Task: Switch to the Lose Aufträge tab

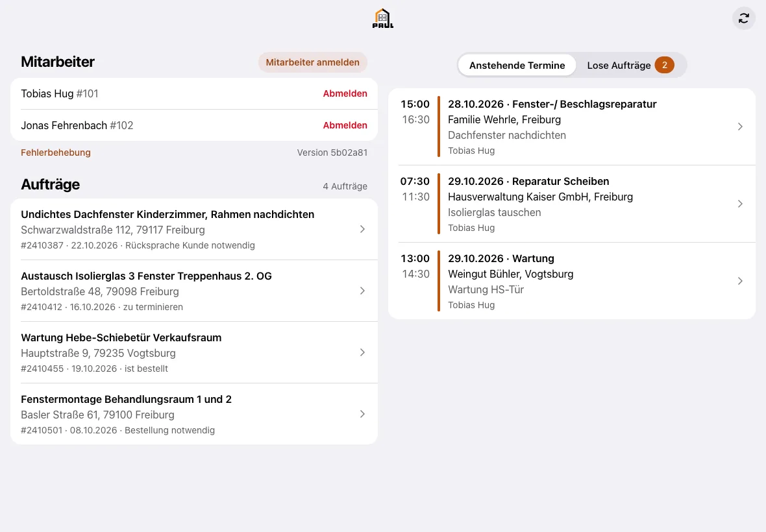Action: (630, 65)
